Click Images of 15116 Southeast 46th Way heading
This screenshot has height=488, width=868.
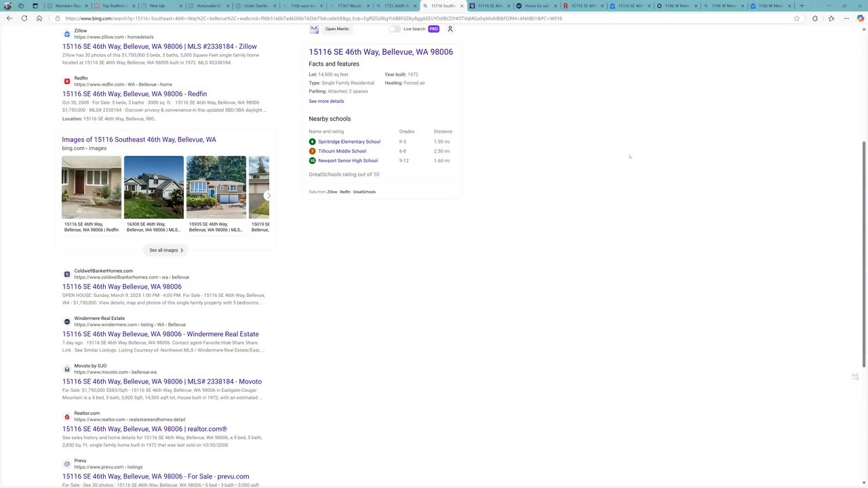coord(139,140)
